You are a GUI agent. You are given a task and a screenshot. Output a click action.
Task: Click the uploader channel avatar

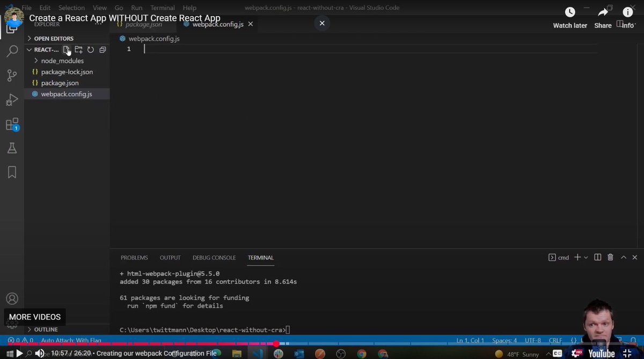[x=14, y=18]
